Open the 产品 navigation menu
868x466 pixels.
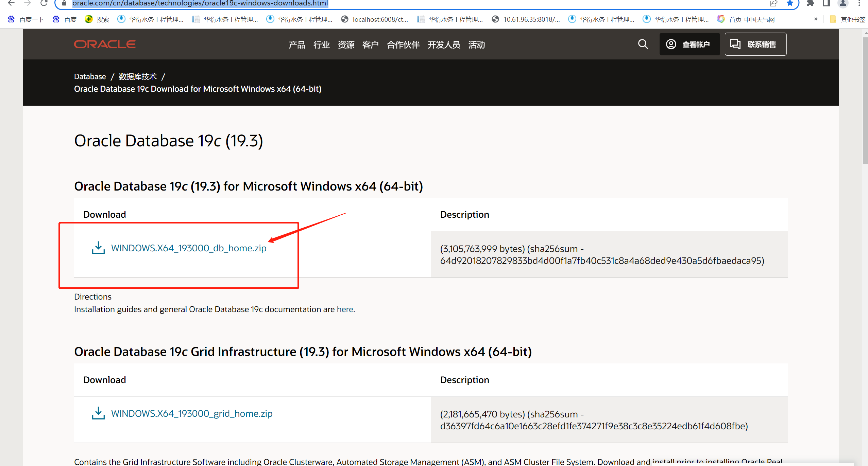click(296, 44)
